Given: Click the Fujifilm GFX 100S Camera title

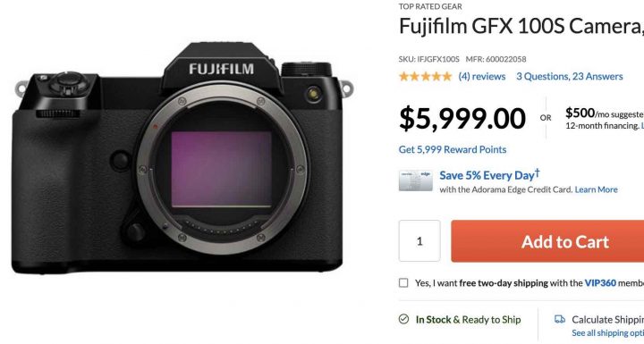Looking at the screenshot, I should (x=521, y=26).
